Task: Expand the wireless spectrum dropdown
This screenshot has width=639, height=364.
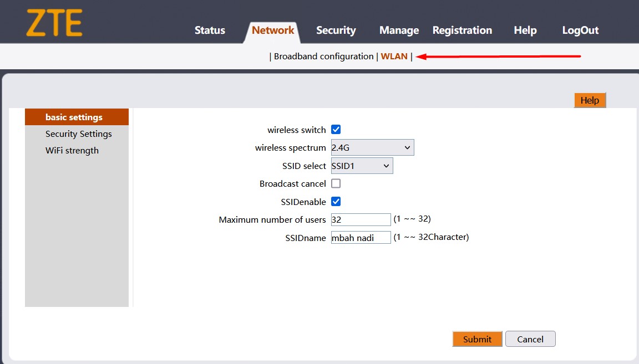Action: coord(372,147)
